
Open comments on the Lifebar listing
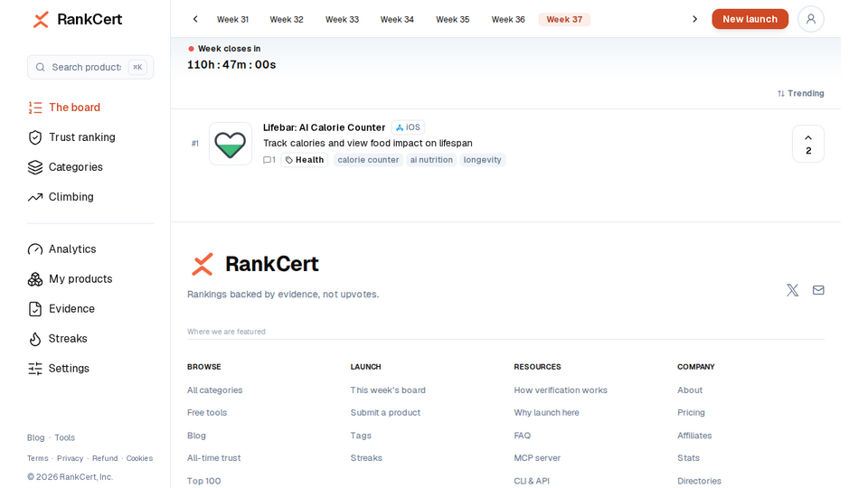click(269, 160)
